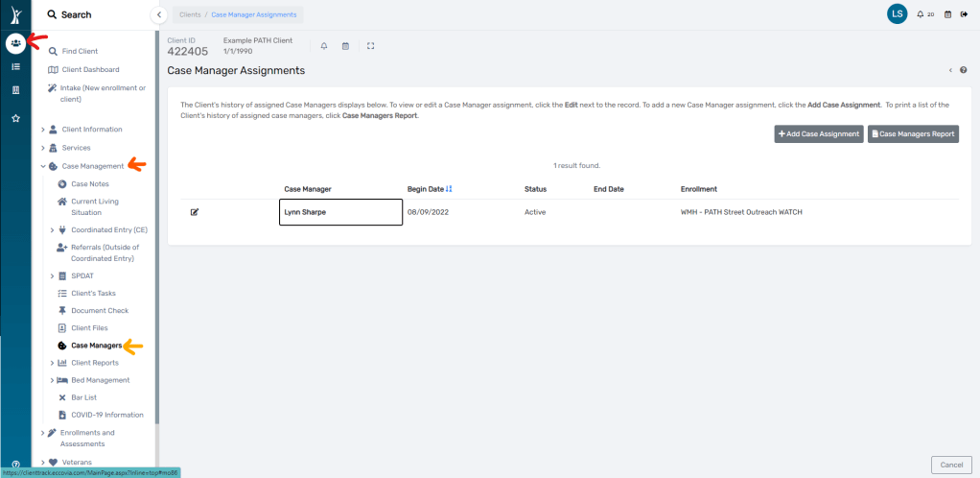Open the page help question mark icon

tap(963, 70)
